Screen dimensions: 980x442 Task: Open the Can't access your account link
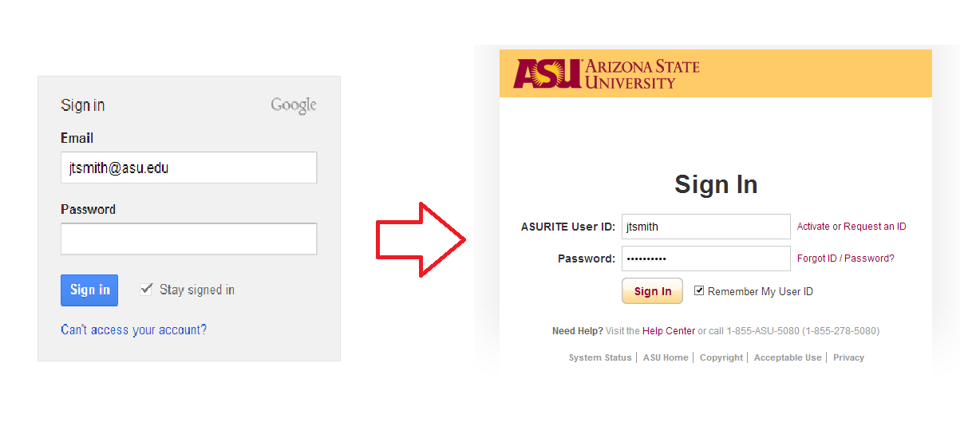click(x=133, y=330)
